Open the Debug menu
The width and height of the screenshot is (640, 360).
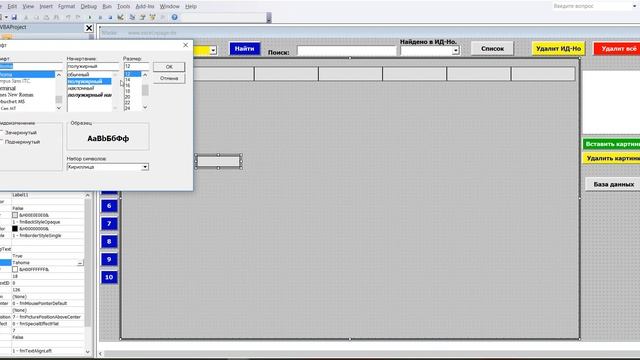[89, 7]
